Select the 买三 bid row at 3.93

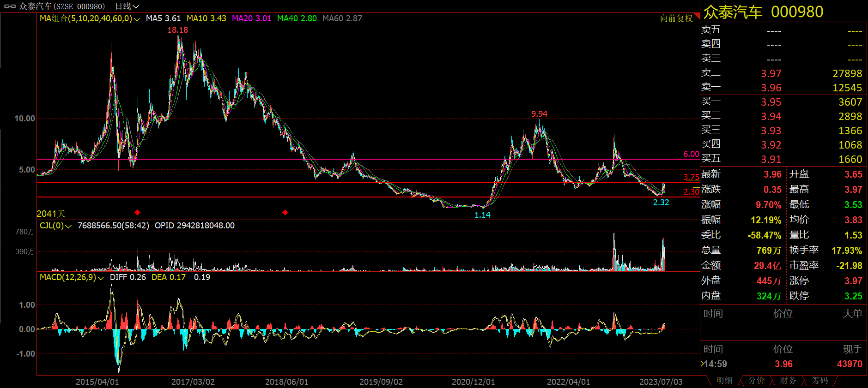point(782,131)
